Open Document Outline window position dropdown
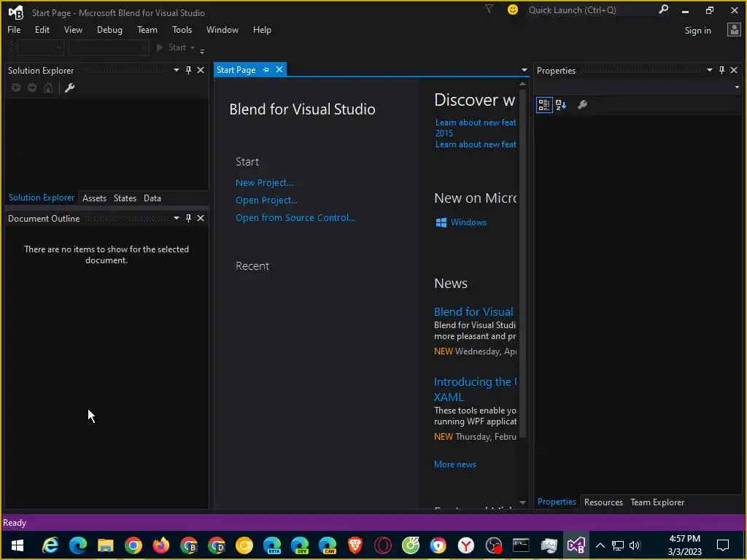The image size is (747, 560). coord(177,218)
